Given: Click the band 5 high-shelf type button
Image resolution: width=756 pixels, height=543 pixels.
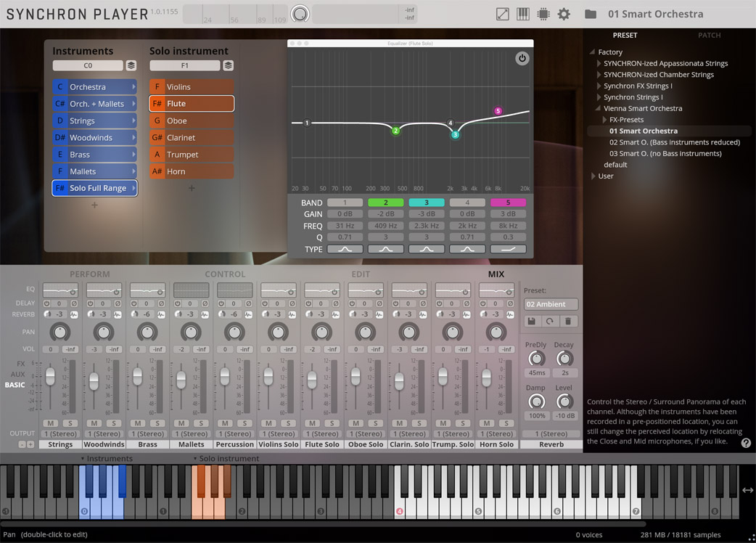Looking at the screenshot, I should (508, 249).
